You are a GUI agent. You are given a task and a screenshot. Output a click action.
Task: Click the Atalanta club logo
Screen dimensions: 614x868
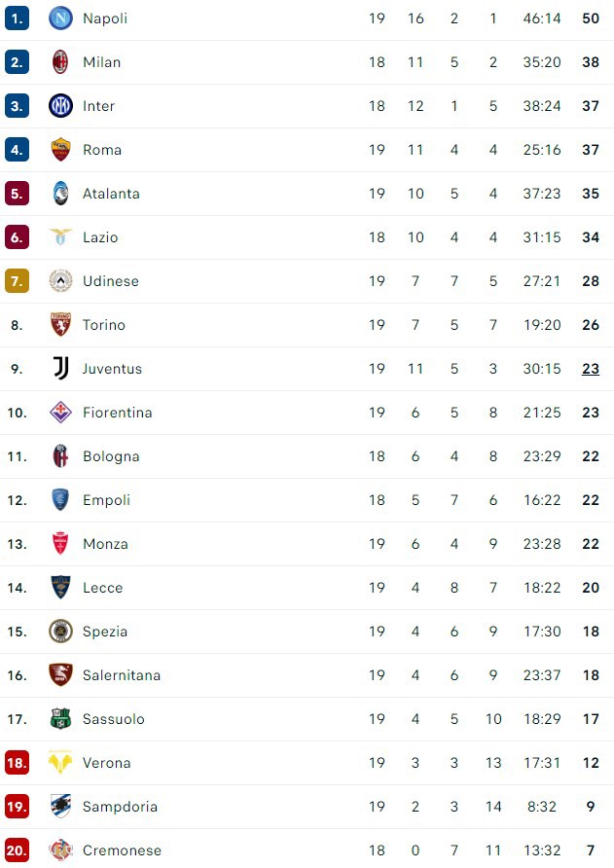pyautogui.click(x=60, y=194)
